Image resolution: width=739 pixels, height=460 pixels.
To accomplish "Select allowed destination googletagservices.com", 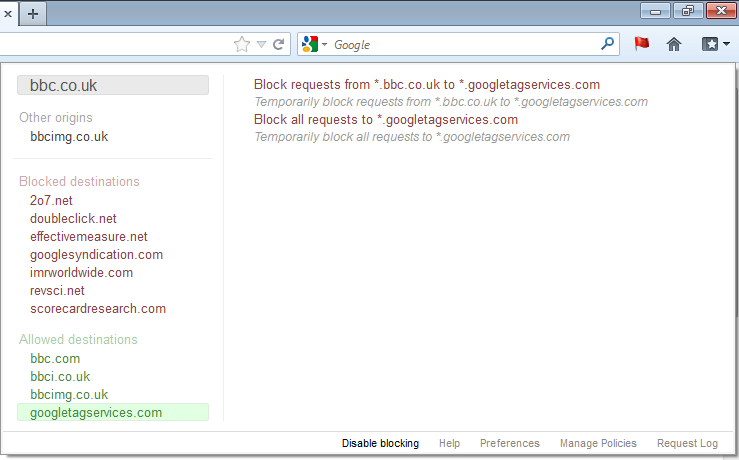I will pos(113,412).
